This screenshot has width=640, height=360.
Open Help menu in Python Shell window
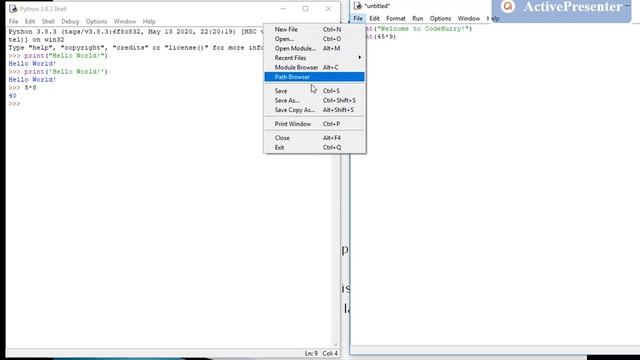(149, 21)
